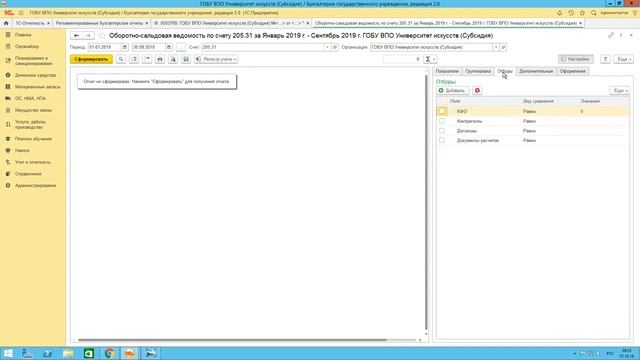Open history clock icon in top bar
The image size is (640, 360).
(x=571, y=13)
